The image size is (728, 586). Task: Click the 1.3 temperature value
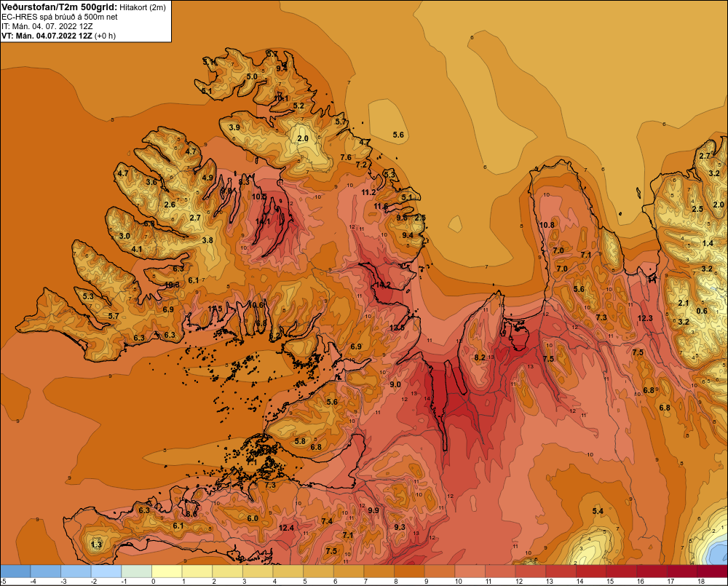[96, 545]
